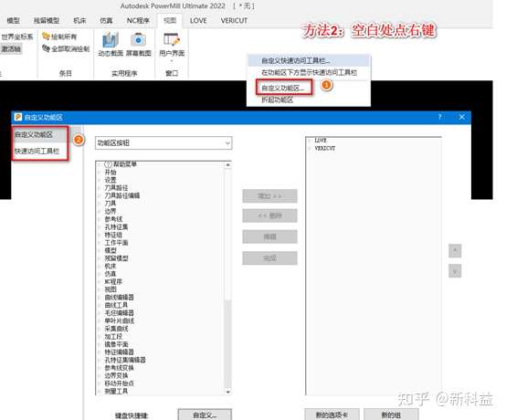
Task: Click the 新的选项卡 button
Action: click(332, 415)
